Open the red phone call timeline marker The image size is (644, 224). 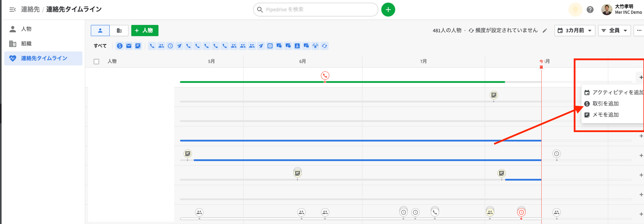coord(325,75)
